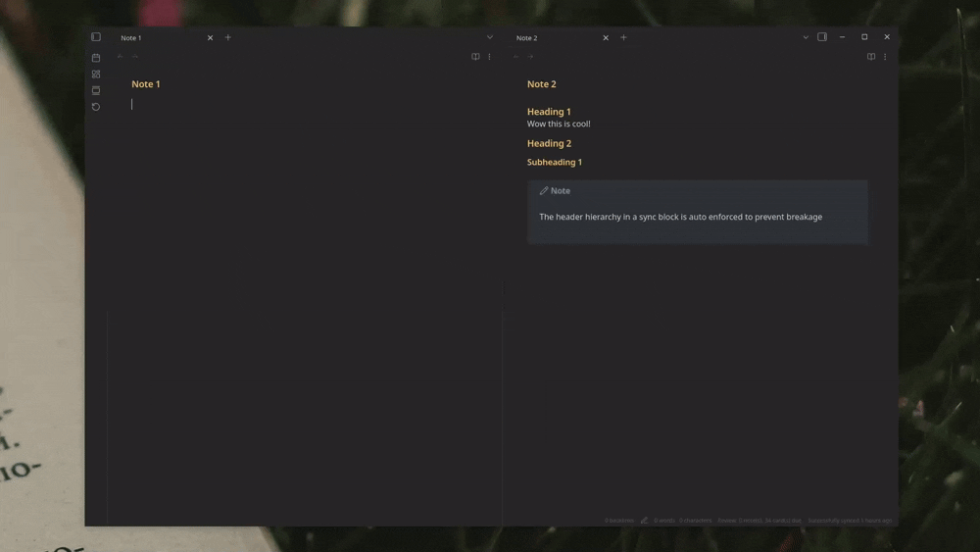980x552 pixels.
Task: Click the four-squares ribbon icon
Action: (96, 75)
